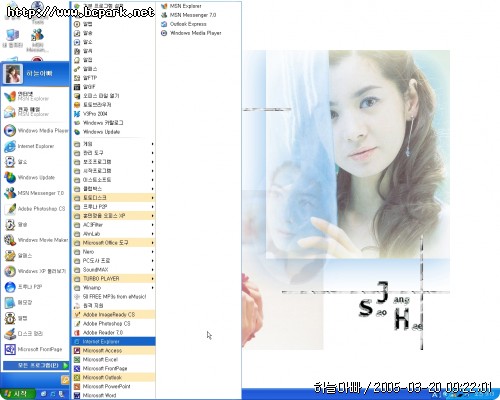This screenshot has height=400, width=500.
Task: Open 알GIF in the programs list
Action: pos(114,87)
